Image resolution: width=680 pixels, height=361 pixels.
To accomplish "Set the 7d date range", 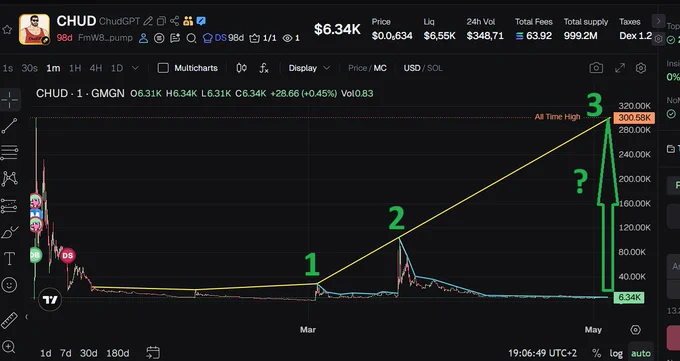I will pyautogui.click(x=65, y=353).
